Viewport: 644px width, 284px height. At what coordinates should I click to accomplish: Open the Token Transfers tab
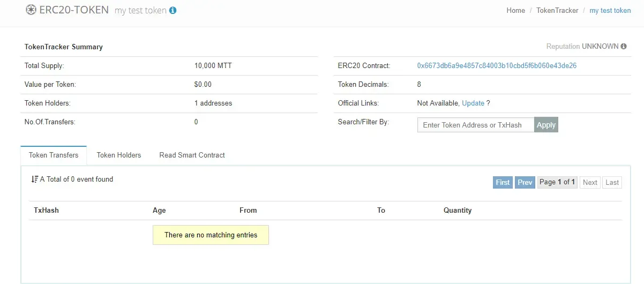tap(54, 155)
